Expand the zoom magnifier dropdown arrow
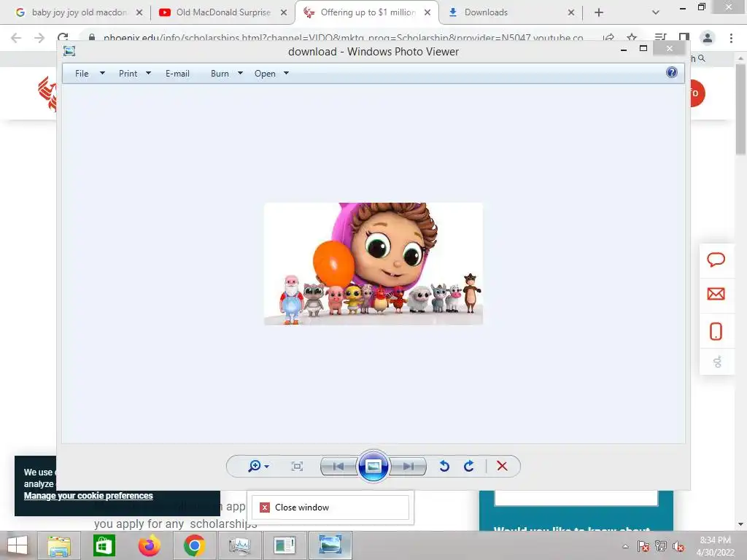This screenshot has width=747, height=560. coord(267,467)
